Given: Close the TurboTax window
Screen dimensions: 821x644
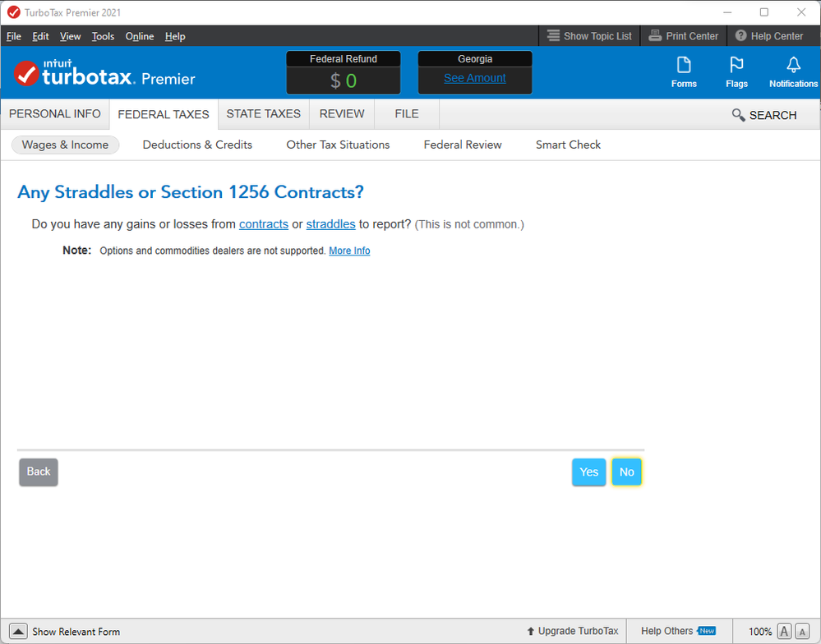Looking at the screenshot, I should click(x=801, y=12).
